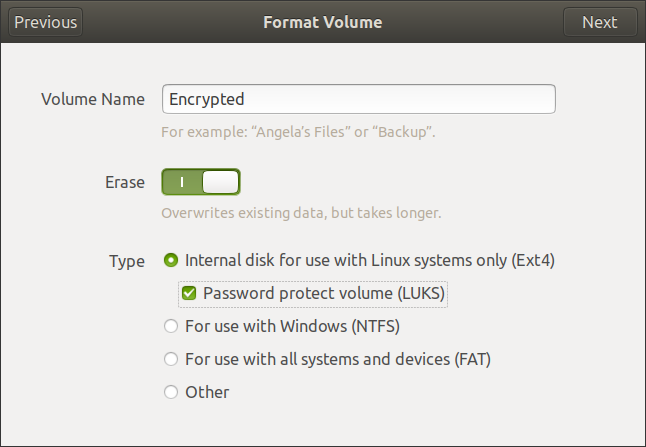
Task: Pick the Other type radio button
Action: point(171,392)
